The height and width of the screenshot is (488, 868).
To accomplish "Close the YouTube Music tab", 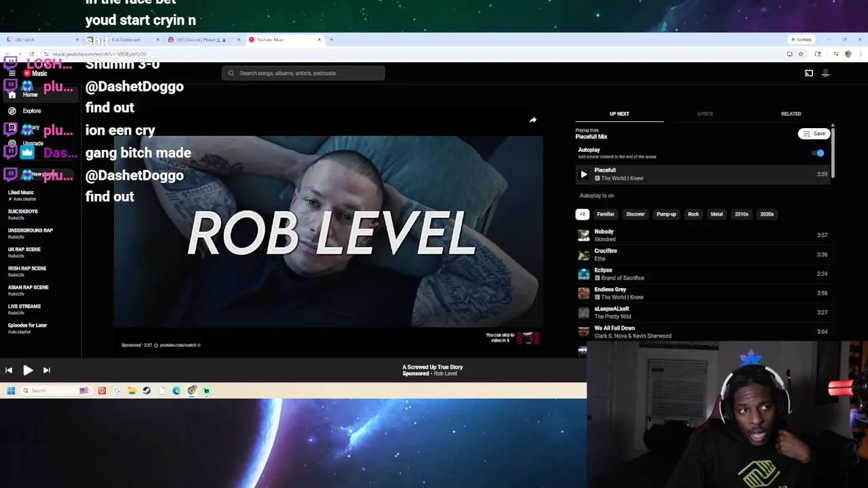I will pos(319,39).
